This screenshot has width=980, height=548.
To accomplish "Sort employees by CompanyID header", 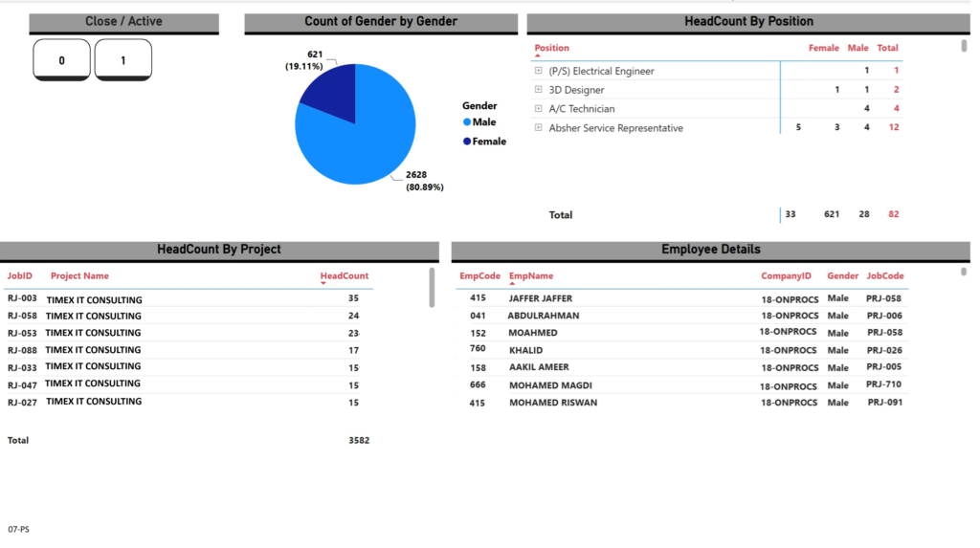I will (x=786, y=275).
